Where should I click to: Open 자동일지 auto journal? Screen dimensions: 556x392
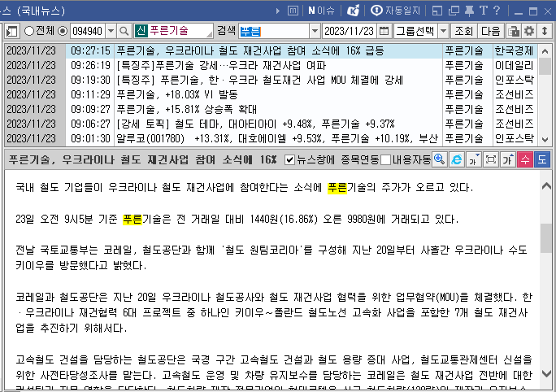pyautogui.click(x=395, y=11)
